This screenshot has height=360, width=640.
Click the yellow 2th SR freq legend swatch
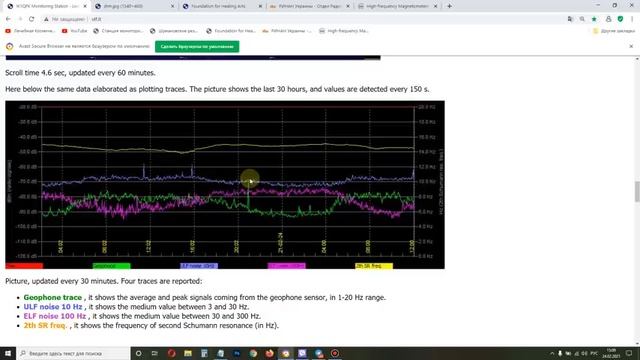[x=374, y=266]
